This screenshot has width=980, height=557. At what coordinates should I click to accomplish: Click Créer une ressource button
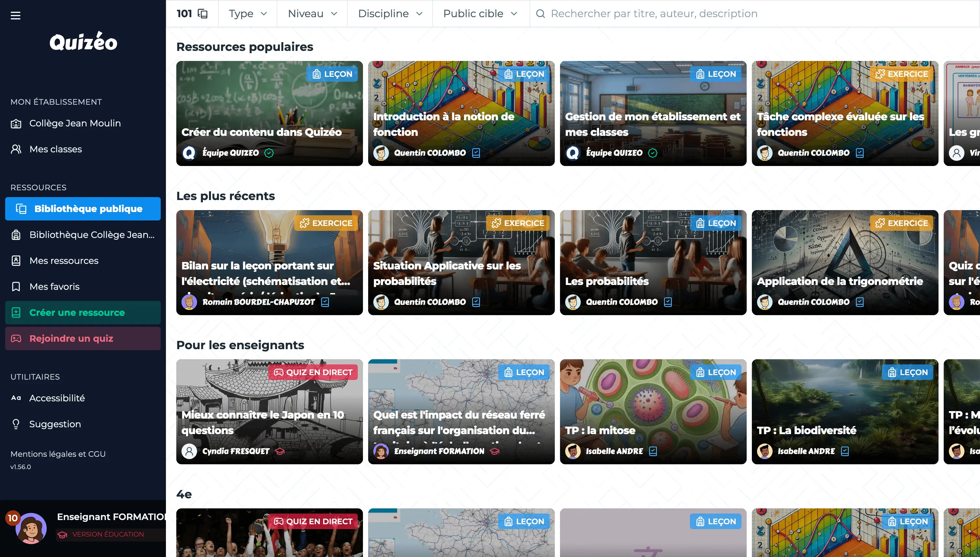point(83,313)
